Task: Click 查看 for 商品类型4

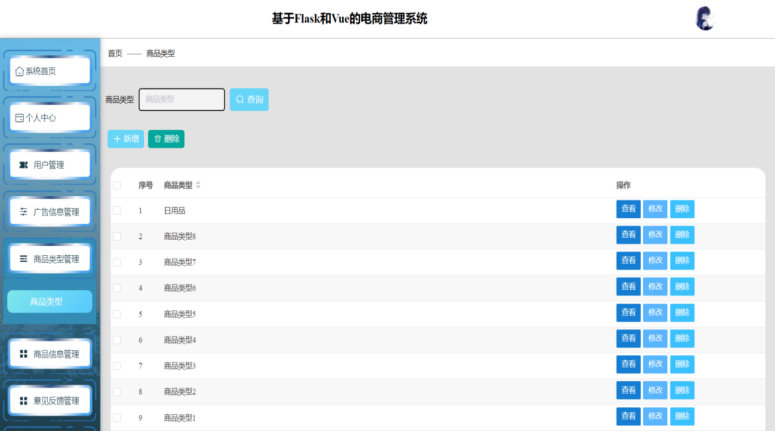Action: (x=628, y=338)
